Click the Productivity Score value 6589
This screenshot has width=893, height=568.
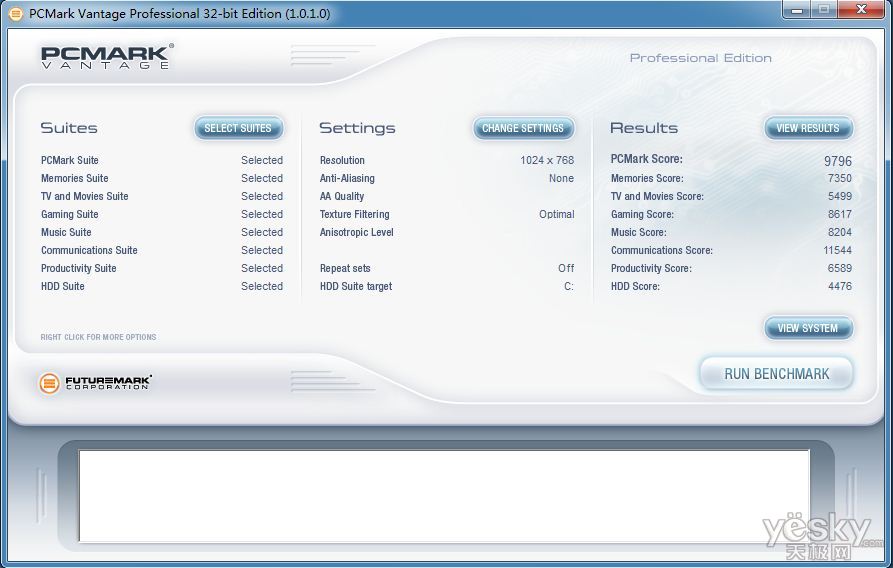(x=839, y=268)
